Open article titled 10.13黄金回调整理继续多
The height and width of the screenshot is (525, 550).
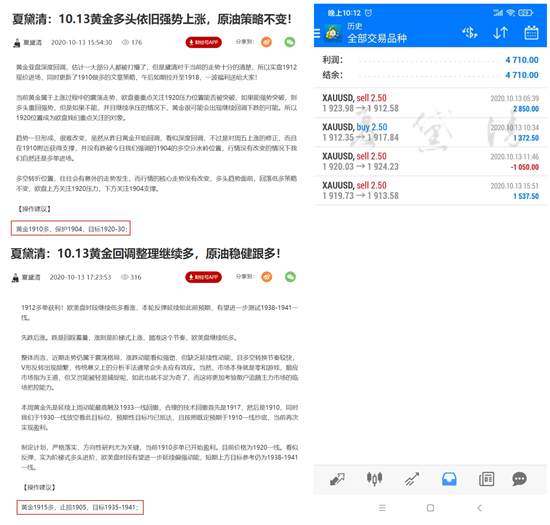146,254
